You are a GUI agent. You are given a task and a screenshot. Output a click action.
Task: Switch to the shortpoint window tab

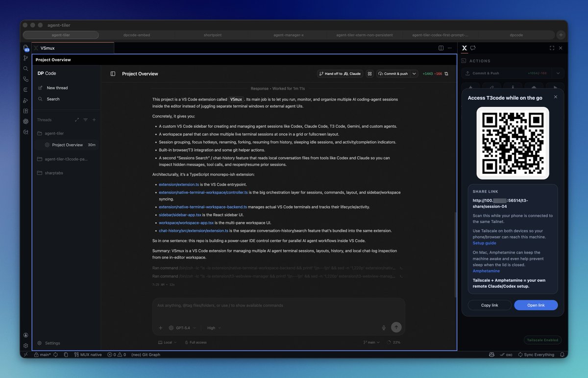tap(213, 35)
